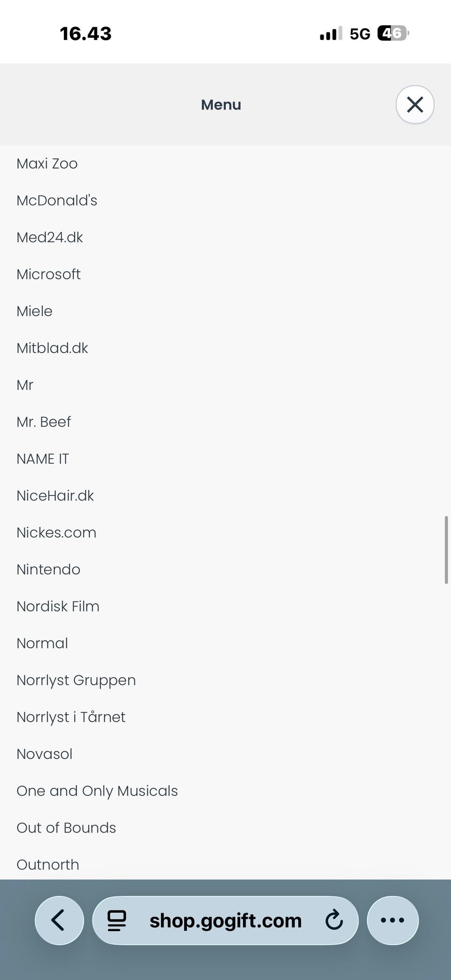
Task: Open the Maxi Zoo entry
Action: click(47, 163)
